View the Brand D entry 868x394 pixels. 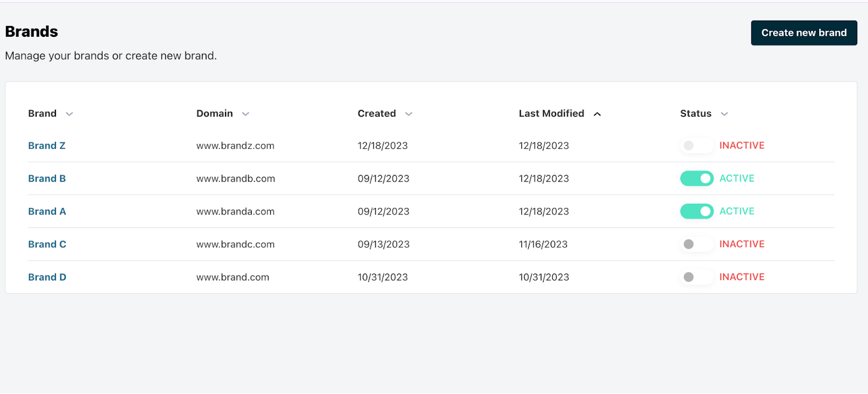(47, 277)
